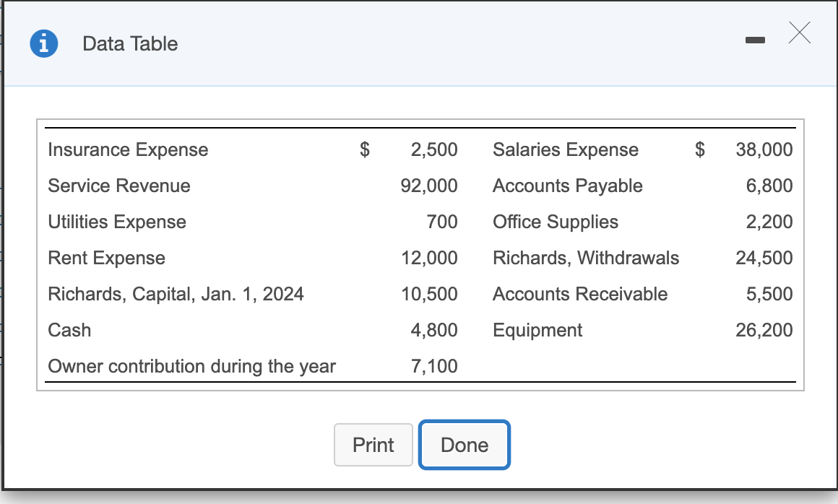Image resolution: width=838 pixels, height=504 pixels.
Task: Click the Data Table title text
Action: 129,44
